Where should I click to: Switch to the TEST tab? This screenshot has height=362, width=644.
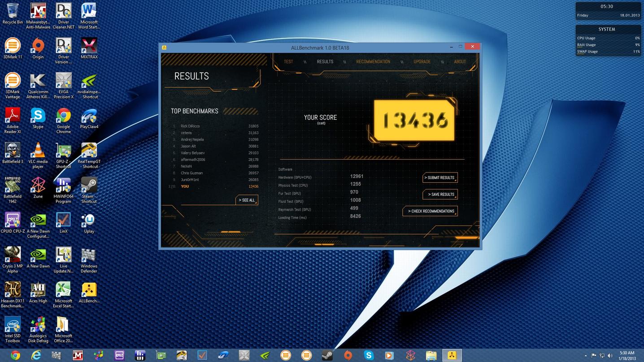click(288, 62)
